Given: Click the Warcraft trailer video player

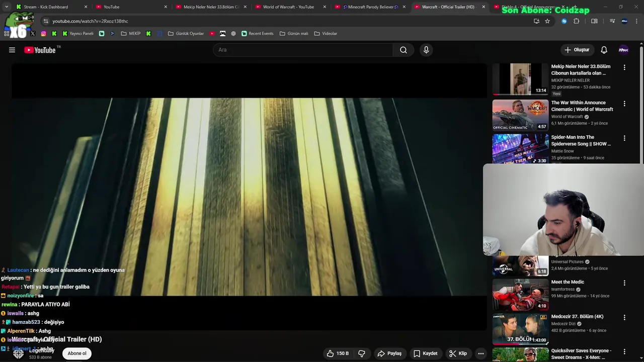Looking at the screenshot, I should point(249,197).
